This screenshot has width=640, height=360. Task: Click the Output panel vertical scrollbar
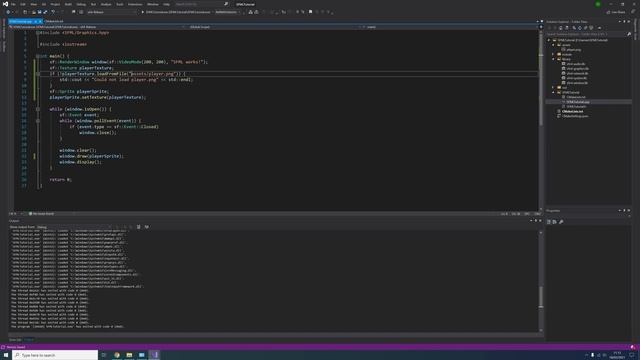point(541,281)
